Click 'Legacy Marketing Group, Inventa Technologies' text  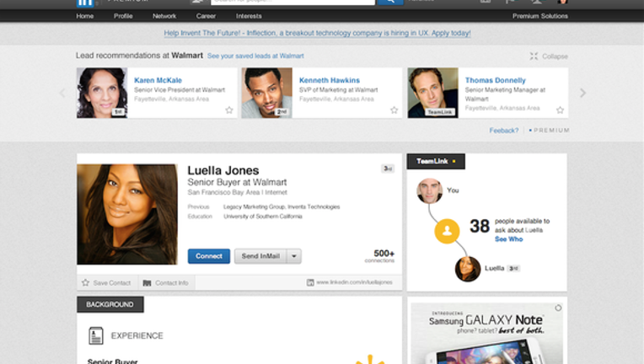point(282,206)
